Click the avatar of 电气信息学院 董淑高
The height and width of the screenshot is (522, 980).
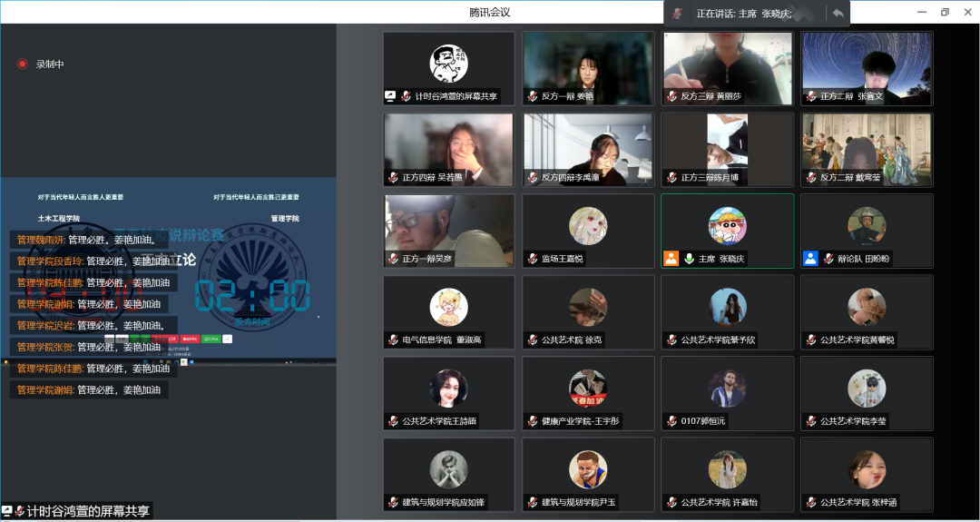[449, 307]
